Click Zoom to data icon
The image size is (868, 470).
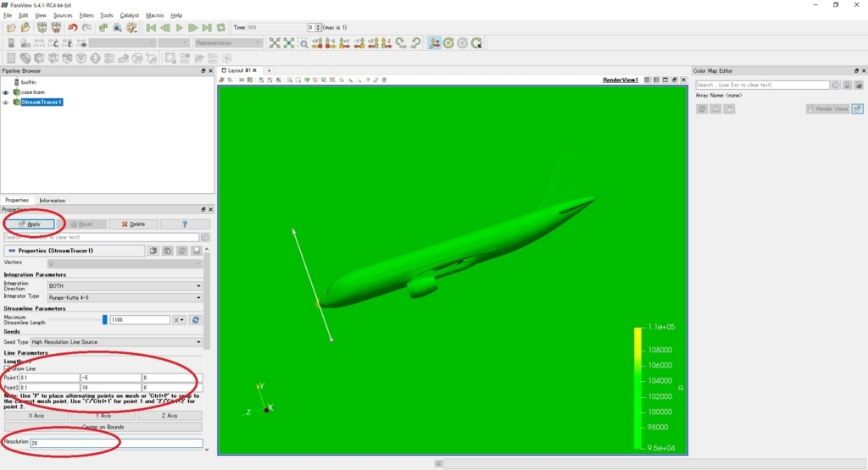[289, 43]
